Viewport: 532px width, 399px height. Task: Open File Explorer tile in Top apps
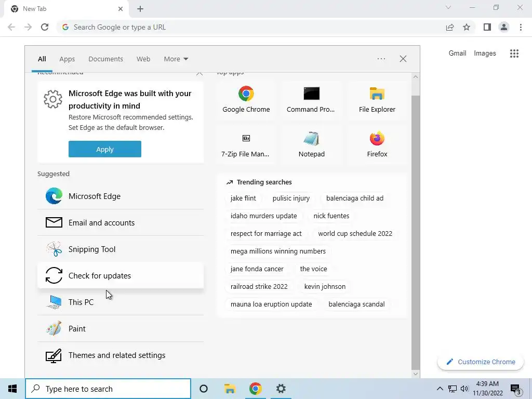point(377,100)
